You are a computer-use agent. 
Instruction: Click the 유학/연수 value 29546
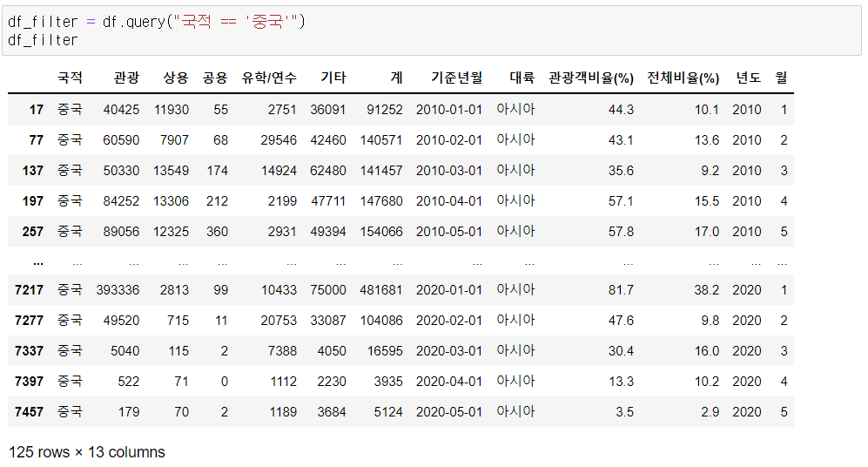click(279, 140)
